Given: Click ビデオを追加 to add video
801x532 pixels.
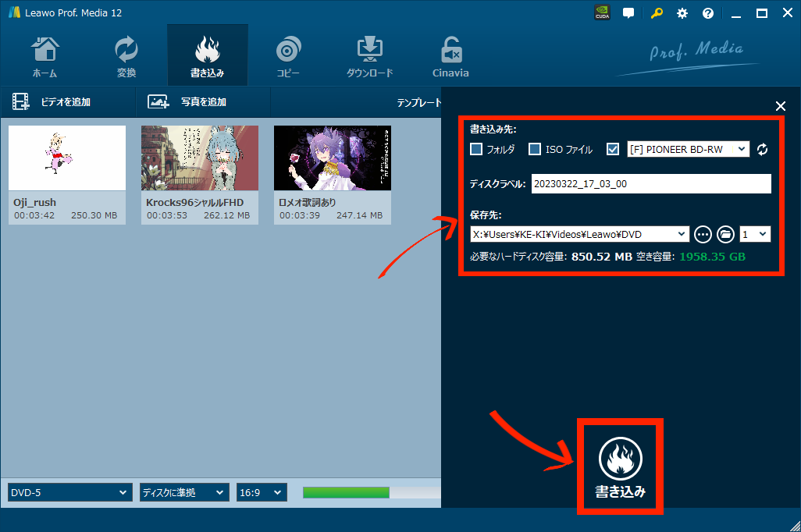Looking at the screenshot, I should coord(52,102).
